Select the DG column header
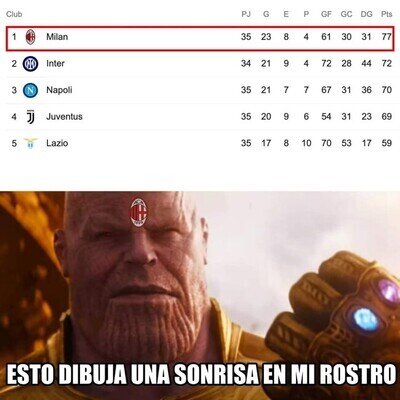 (366, 14)
